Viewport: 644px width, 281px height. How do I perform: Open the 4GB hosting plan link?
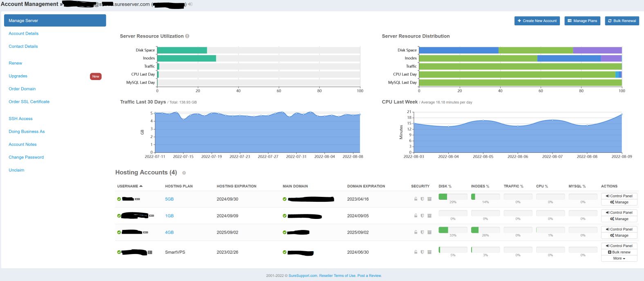pyautogui.click(x=169, y=232)
